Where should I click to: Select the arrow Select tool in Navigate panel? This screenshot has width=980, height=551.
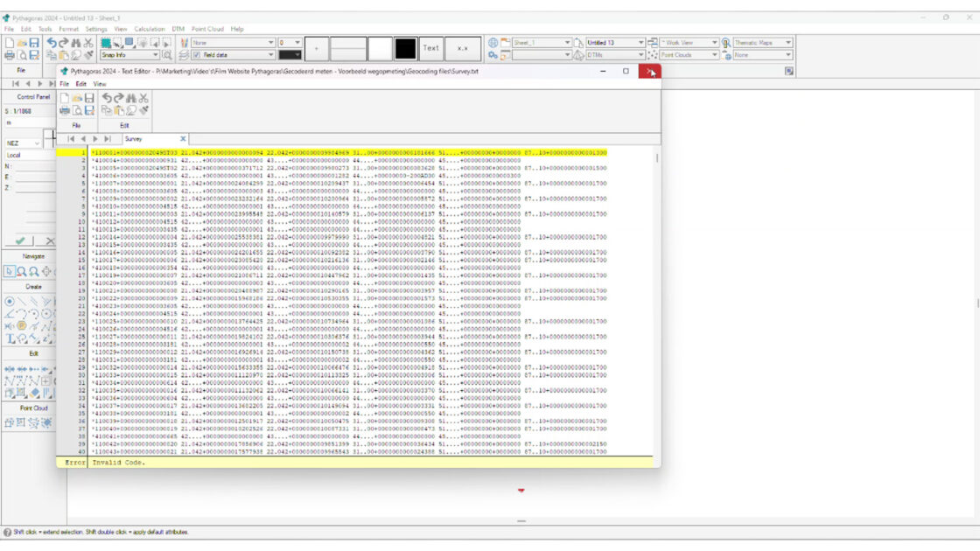pyautogui.click(x=9, y=271)
